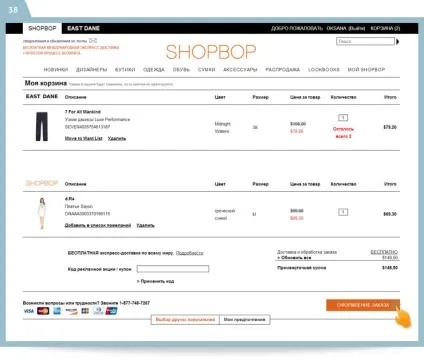Image resolution: width=424 pixels, height=360 pixels.
Task: Switch to the EAST DANE top tab
Action: (x=83, y=28)
